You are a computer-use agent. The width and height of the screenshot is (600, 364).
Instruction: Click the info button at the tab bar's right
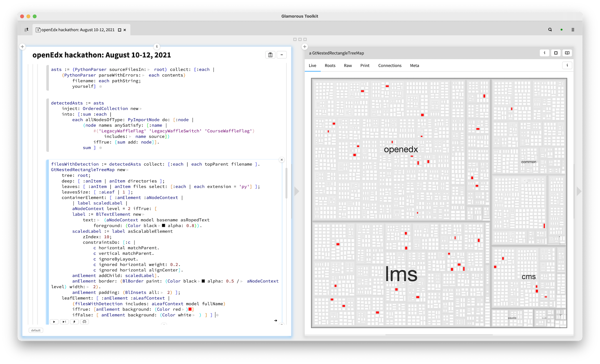tap(567, 65)
